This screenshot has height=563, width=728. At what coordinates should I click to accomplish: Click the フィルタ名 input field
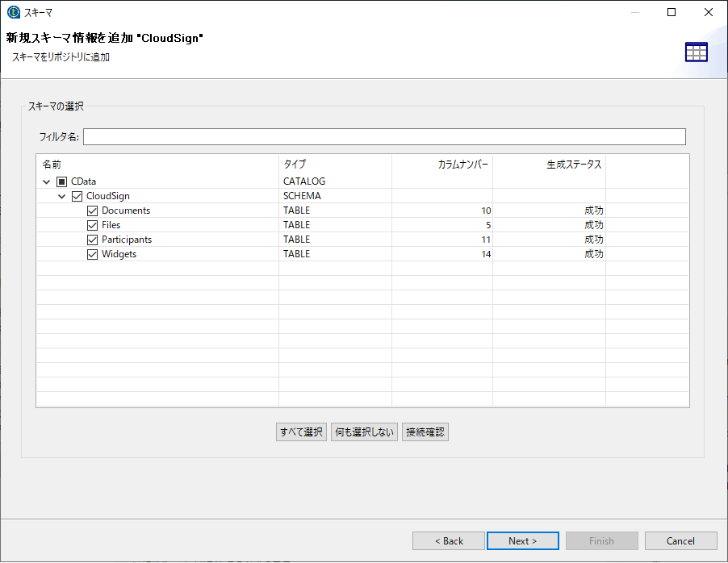click(x=384, y=136)
